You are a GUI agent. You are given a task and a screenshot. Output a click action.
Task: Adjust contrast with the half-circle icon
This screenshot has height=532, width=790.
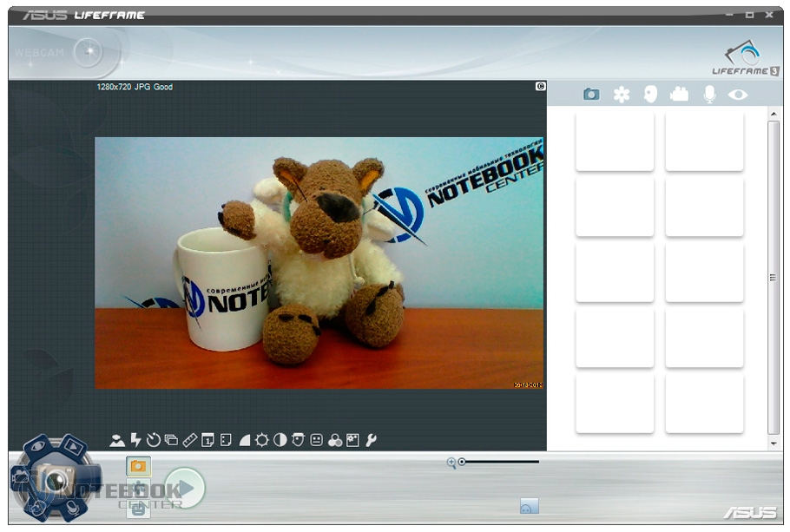pos(280,440)
